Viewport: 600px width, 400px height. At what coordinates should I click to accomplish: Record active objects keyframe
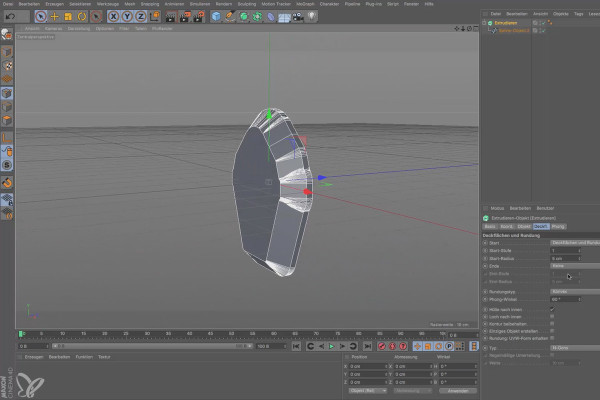(382, 346)
